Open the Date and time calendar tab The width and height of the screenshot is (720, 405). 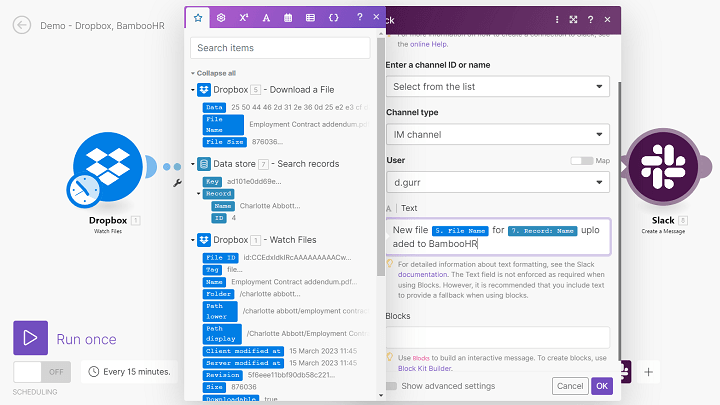tap(288, 18)
